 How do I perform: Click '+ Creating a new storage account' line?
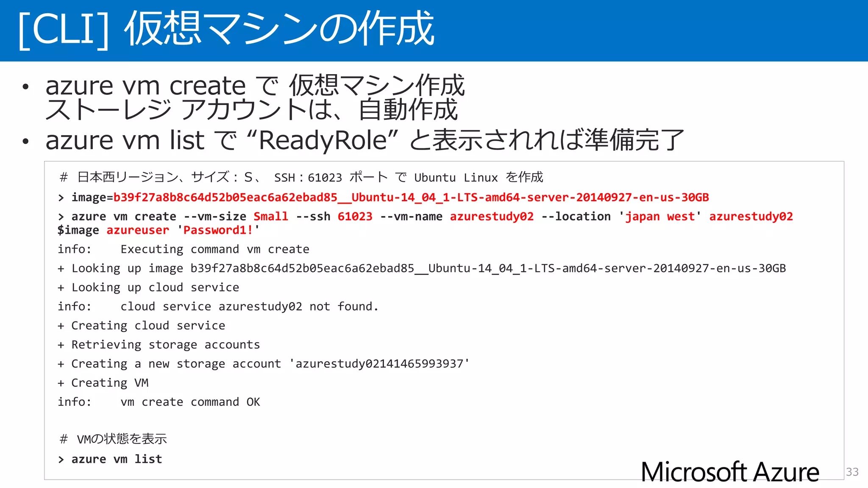tap(264, 363)
